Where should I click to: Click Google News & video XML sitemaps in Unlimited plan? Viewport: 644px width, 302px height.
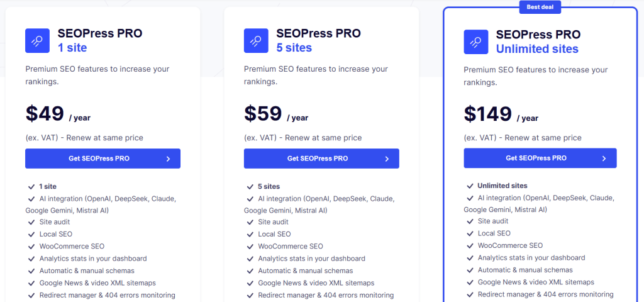coord(536,282)
